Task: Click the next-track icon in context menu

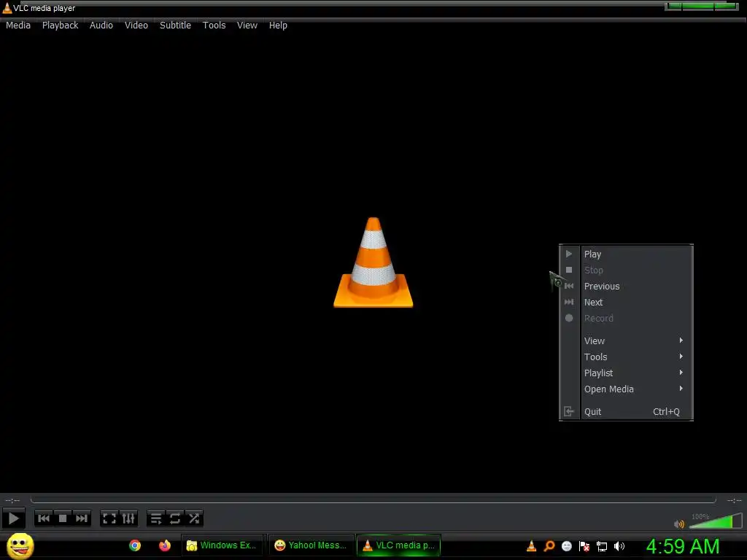Action: 569,302
